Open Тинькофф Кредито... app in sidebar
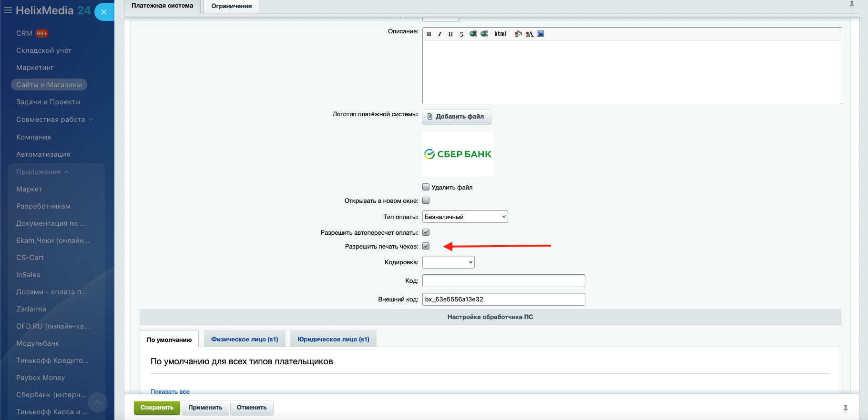Screen dimensions: 868x420 tap(52, 360)
